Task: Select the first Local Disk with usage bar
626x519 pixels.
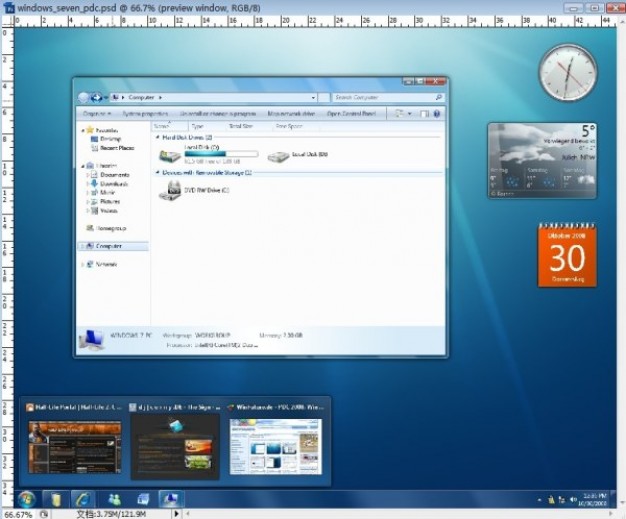Action: click(209, 155)
